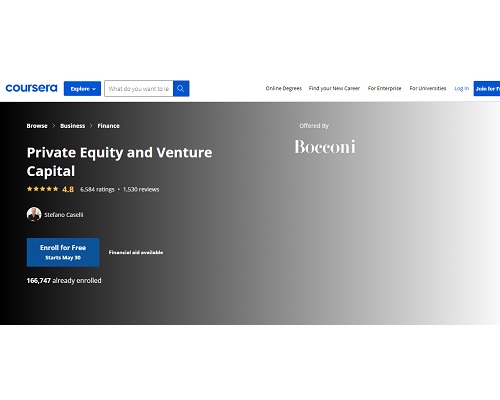Image resolution: width=500 pixels, height=400 pixels.
Task: Click Stefano Caselli's instructor avatar
Action: 34,214
